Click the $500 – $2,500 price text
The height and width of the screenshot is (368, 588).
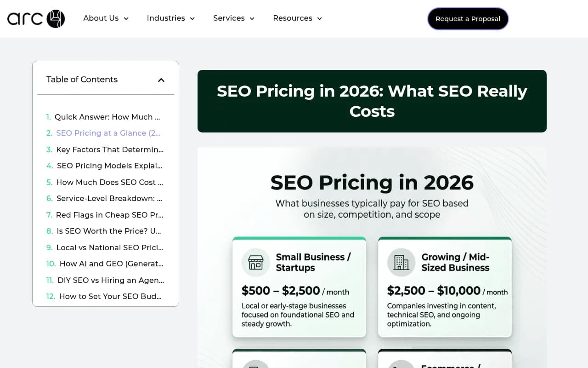[x=281, y=291]
